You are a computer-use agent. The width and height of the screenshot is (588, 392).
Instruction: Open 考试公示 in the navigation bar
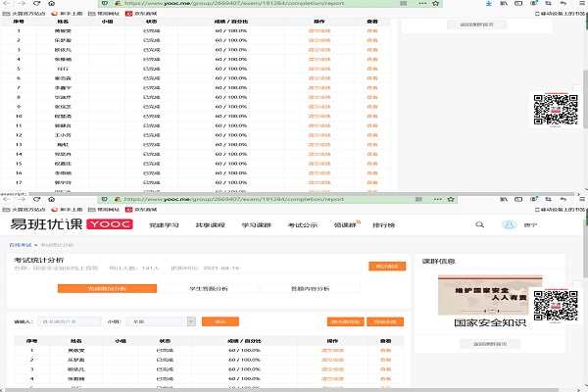tap(301, 224)
